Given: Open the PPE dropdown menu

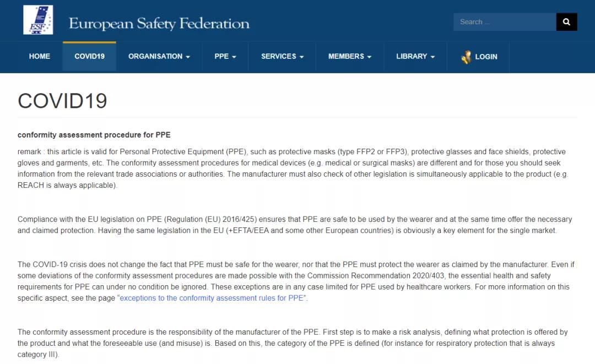Looking at the screenshot, I should (225, 56).
